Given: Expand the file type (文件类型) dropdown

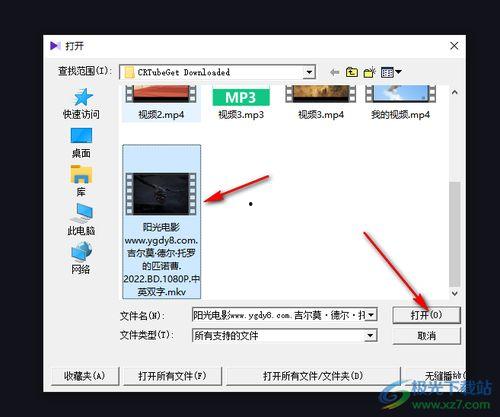Looking at the screenshot, I should (x=370, y=335).
